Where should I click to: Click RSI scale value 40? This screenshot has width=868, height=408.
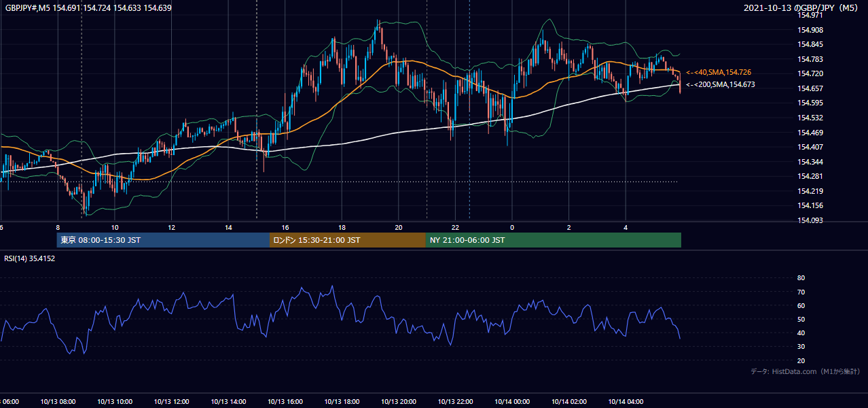pos(801,333)
